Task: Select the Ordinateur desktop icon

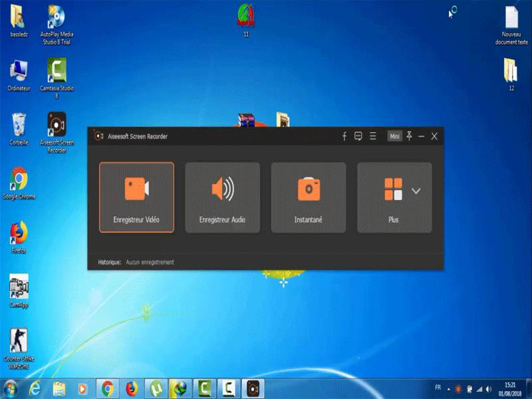Action: click(19, 75)
